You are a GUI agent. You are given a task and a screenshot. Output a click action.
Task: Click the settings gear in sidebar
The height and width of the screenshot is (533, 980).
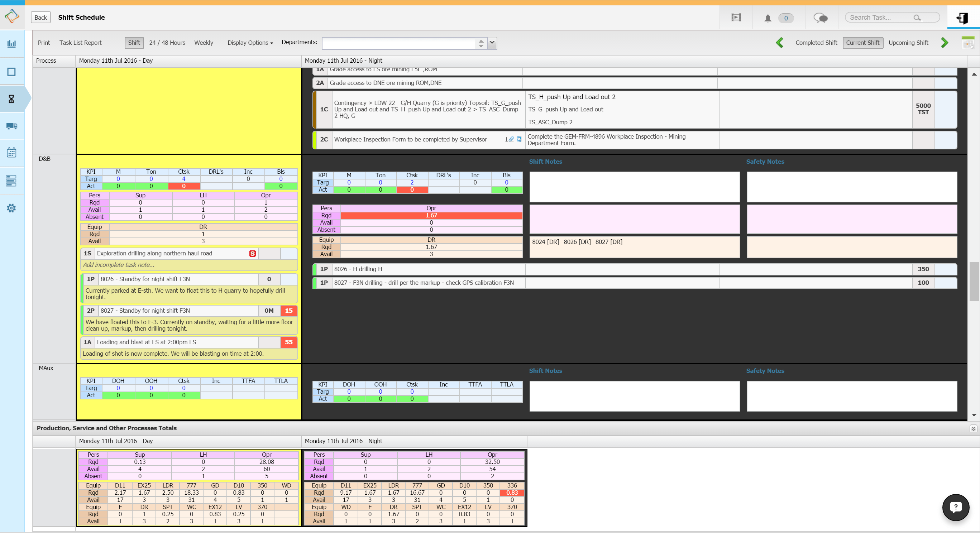pos(11,208)
